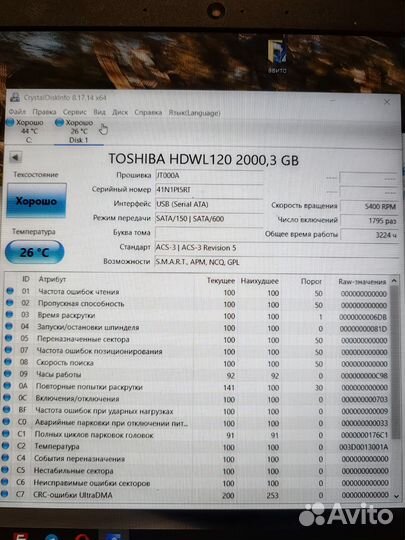Click the status dot for Аварийные парковки
Image resolution: width=405 pixels, height=540 pixels.
point(6,422)
